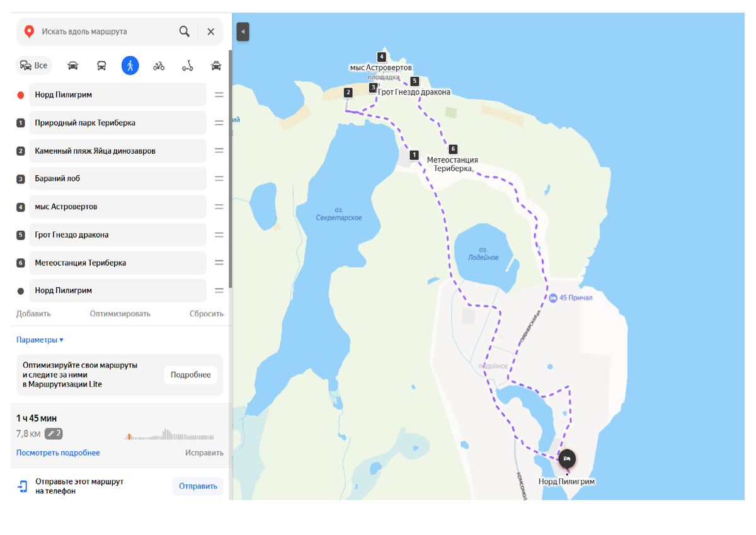Click waypoint field мыс Астровертов
Screen dimensions: 756x535
[x=118, y=207]
